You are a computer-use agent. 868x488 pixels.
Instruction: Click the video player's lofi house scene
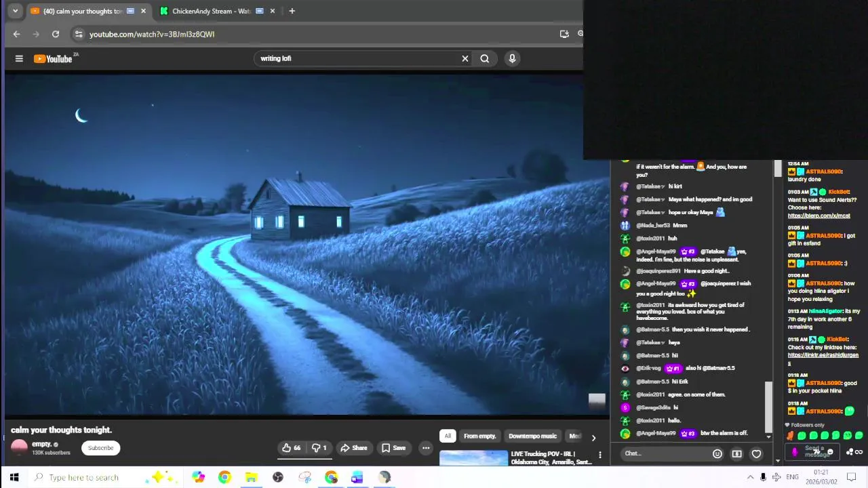pos(307,244)
